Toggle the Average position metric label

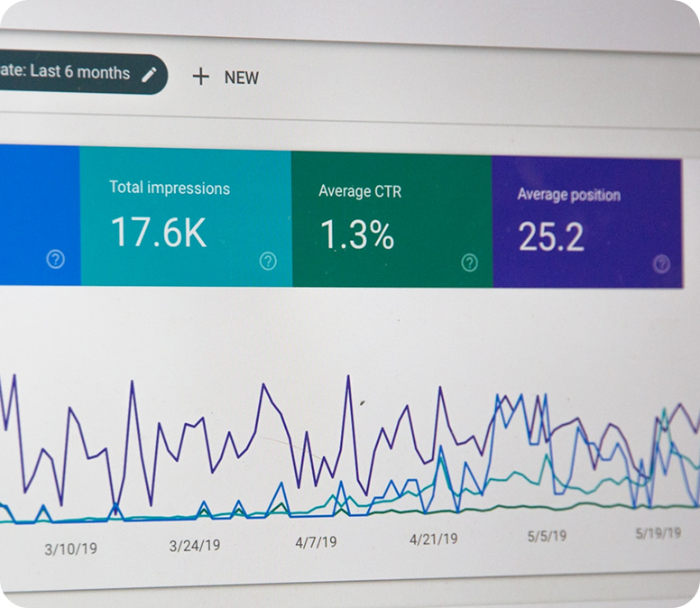(x=568, y=194)
